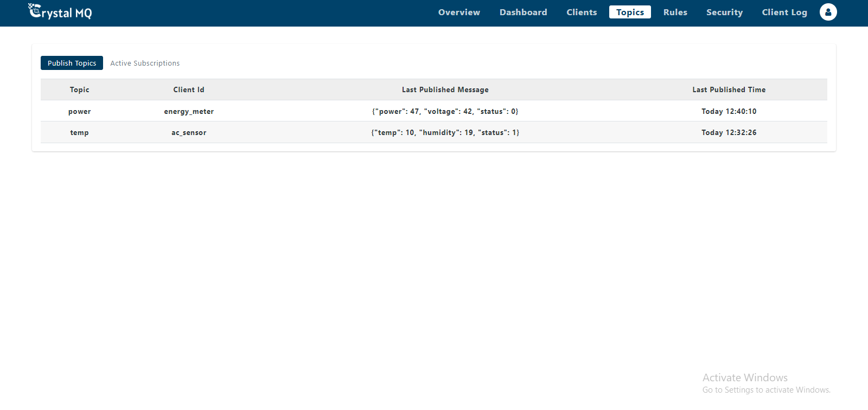Go to the Security section

[x=724, y=12]
